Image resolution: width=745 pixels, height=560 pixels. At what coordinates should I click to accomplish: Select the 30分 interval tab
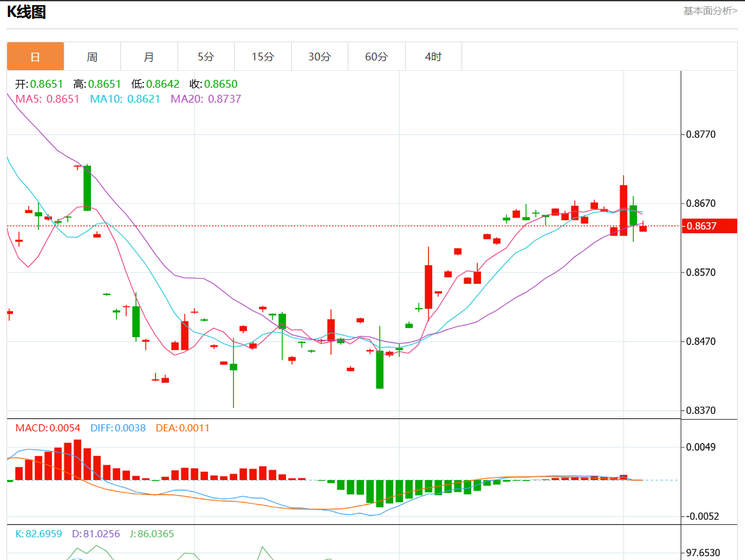319,57
